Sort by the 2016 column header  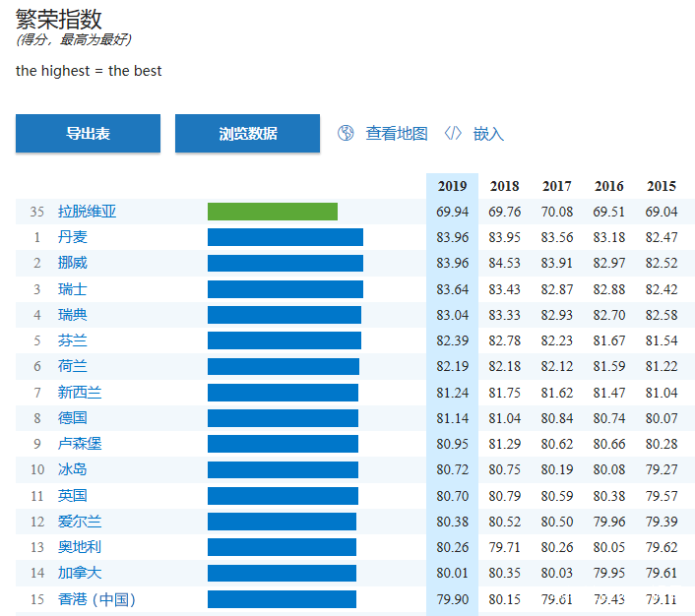(609, 186)
